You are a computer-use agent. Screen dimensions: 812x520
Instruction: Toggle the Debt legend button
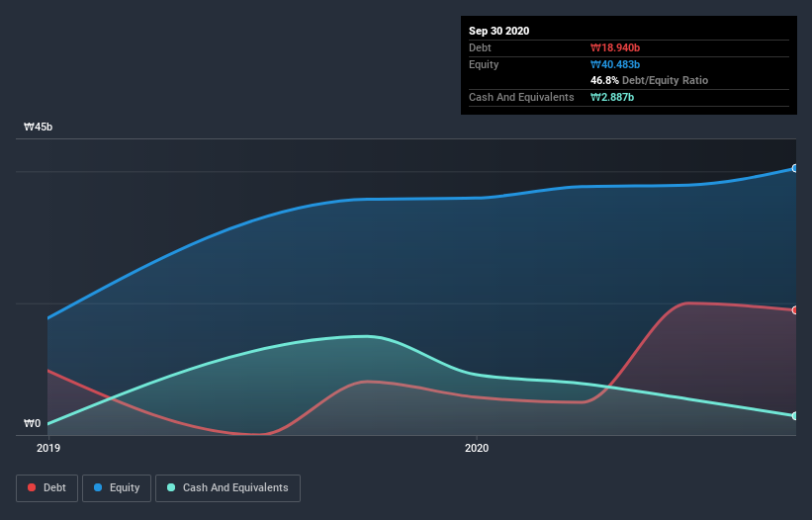pyautogui.click(x=47, y=488)
